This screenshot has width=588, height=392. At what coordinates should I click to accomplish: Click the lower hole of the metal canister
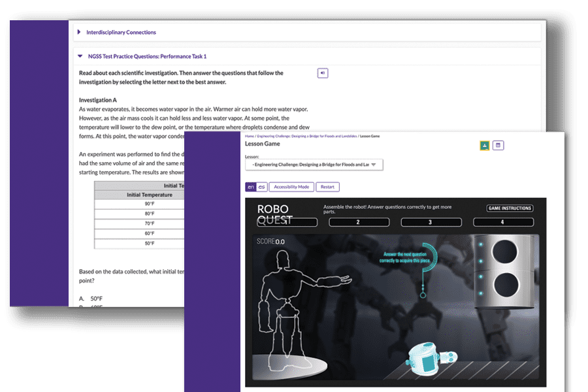pyautogui.click(x=506, y=285)
